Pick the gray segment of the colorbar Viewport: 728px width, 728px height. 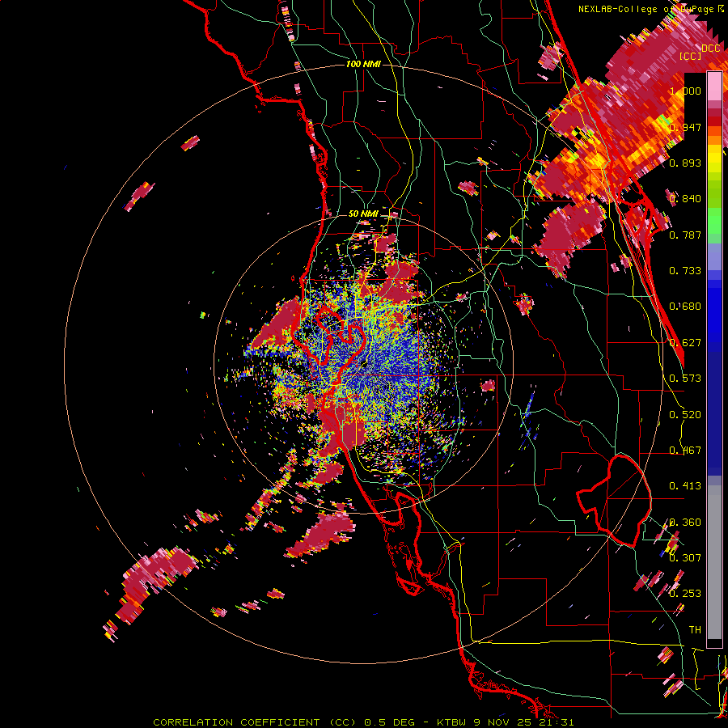(x=714, y=562)
